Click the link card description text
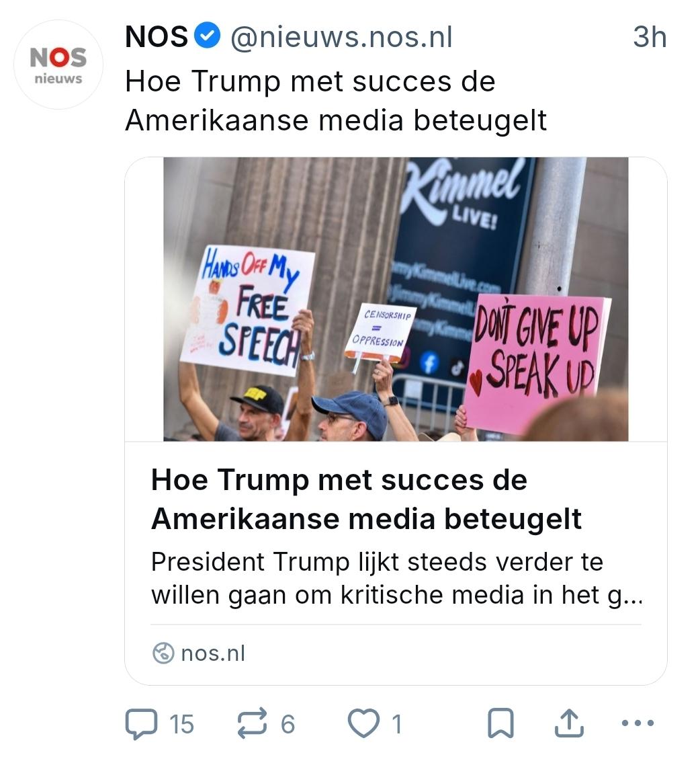Image resolution: width=700 pixels, height=763 pixels. coord(396,579)
